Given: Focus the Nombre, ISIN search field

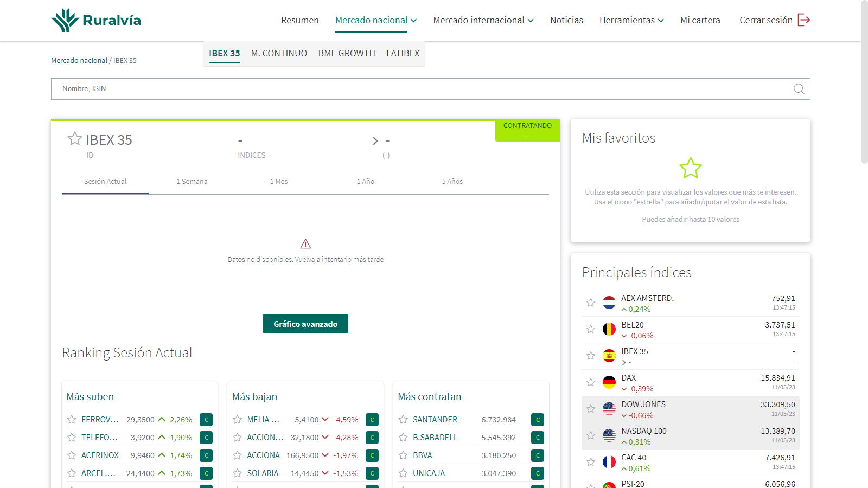Looking at the screenshot, I should coord(431,89).
